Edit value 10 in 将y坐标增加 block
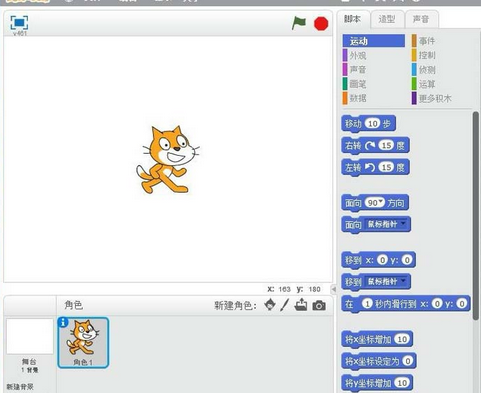This screenshot has height=393, width=481. [402, 383]
